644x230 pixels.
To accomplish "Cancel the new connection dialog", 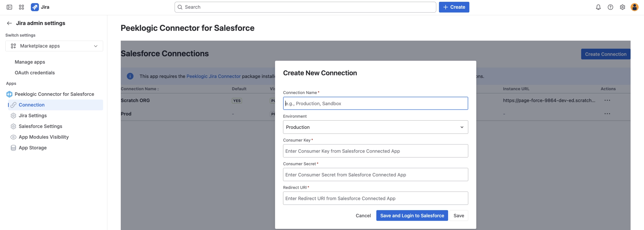I will (x=363, y=215).
